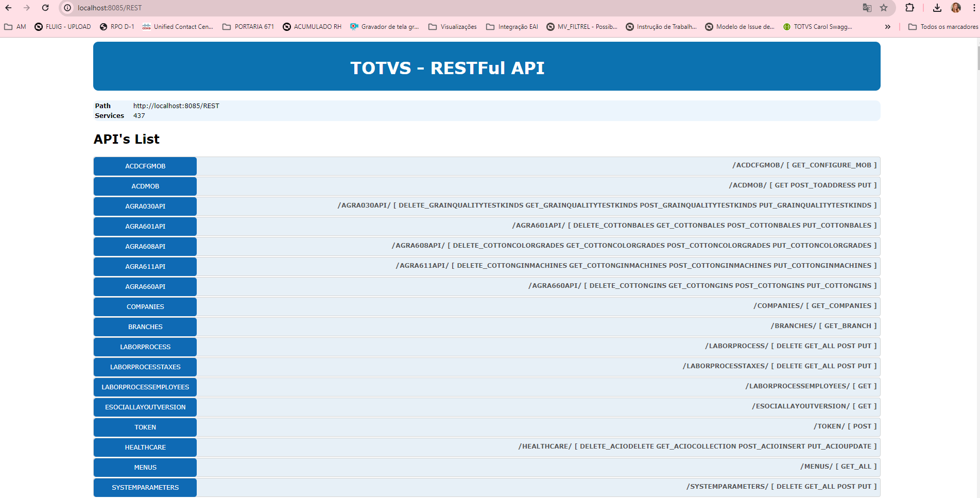Open the BRANCHES API button
This screenshot has width=980, height=498.
[x=145, y=327]
